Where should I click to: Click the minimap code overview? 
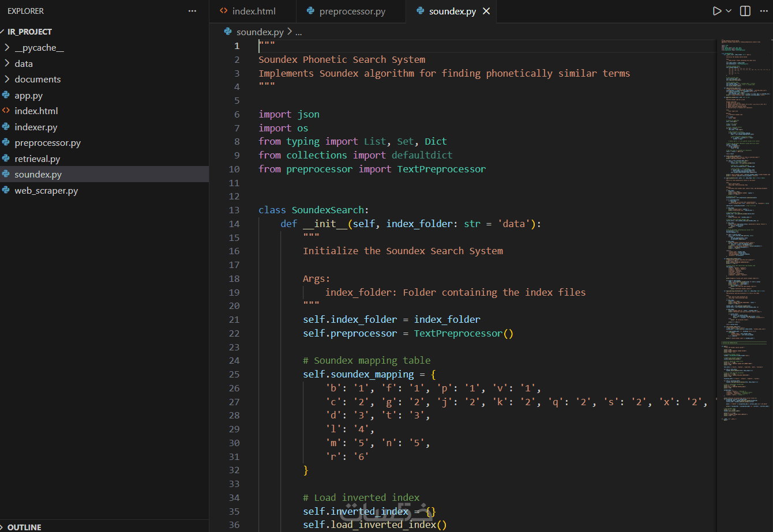click(x=741, y=173)
